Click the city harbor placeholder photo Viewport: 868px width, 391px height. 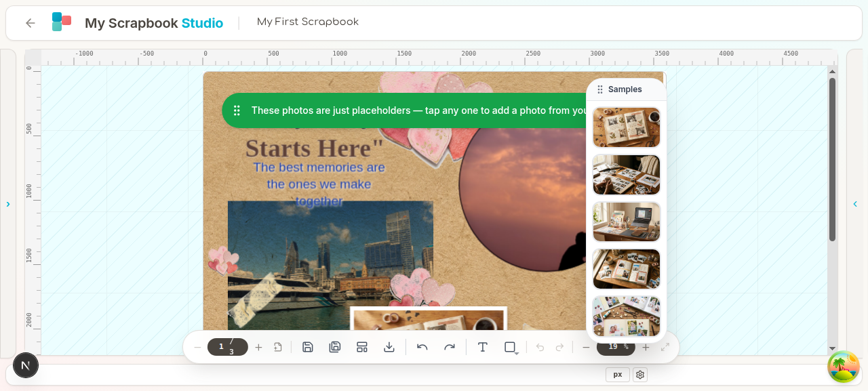(x=330, y=265)
